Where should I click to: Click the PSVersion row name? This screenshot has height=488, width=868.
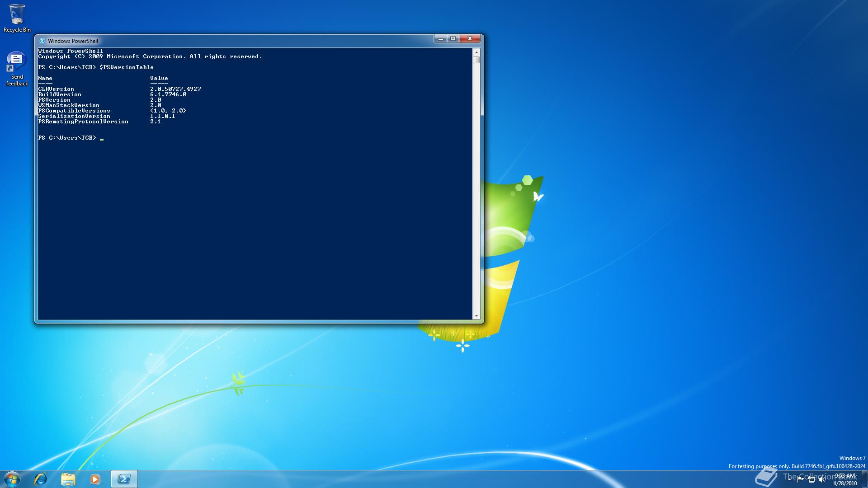(x=54, y=100)
